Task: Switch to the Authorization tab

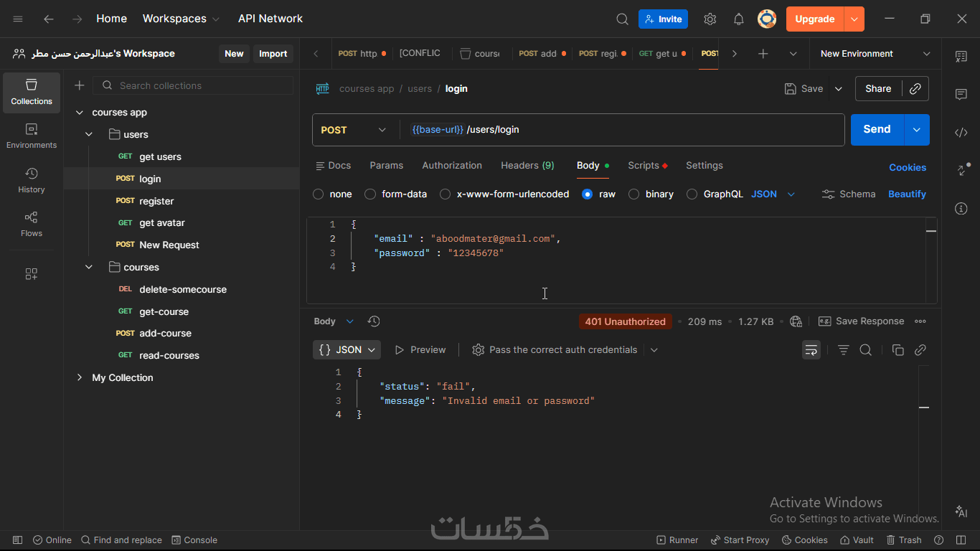Action: click(x=452, y=166)
